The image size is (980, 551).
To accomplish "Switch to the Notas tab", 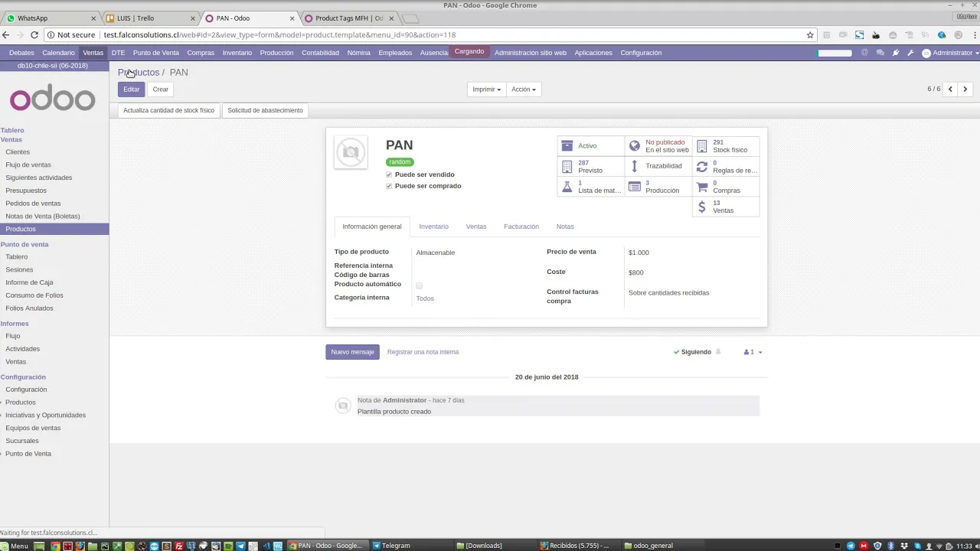I will 565,227.
